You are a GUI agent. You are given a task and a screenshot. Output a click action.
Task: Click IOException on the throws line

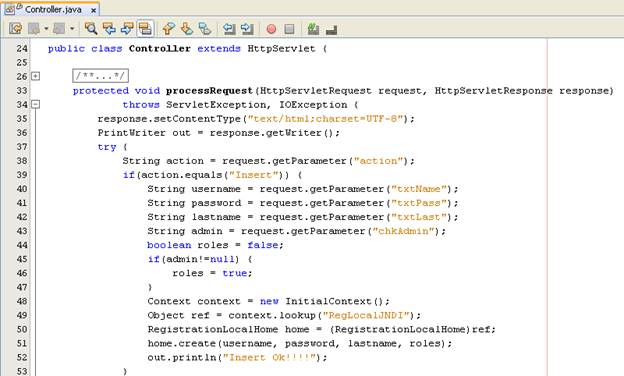313,105
